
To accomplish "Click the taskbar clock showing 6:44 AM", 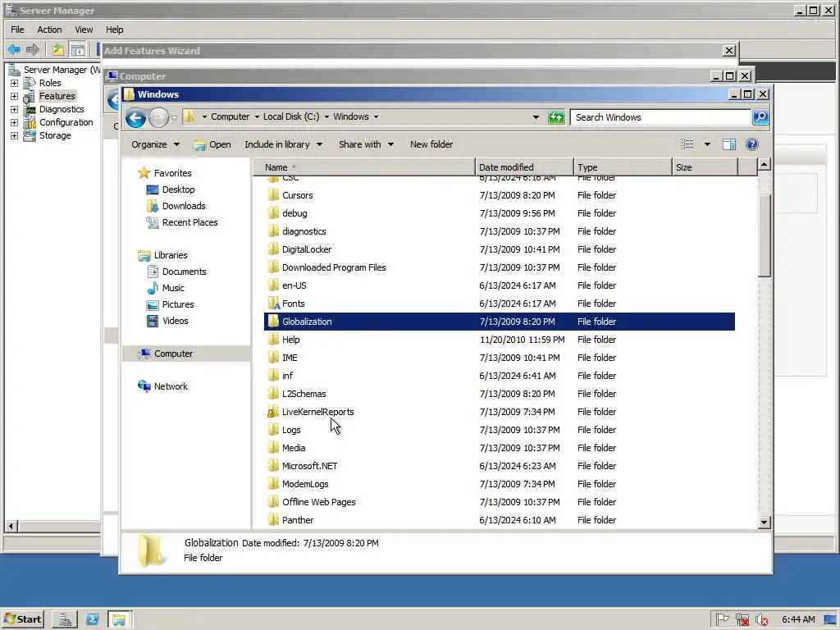I will click(x=798, y=619).
